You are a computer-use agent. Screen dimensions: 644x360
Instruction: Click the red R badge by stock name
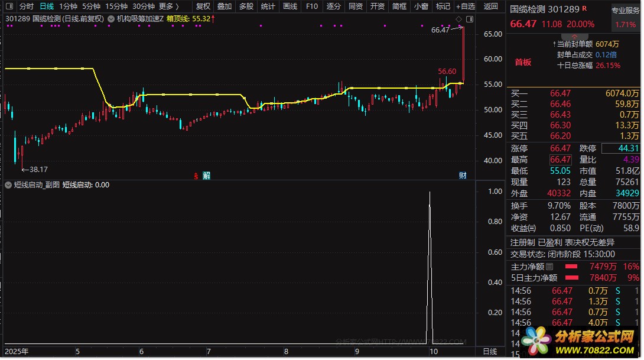584,8
